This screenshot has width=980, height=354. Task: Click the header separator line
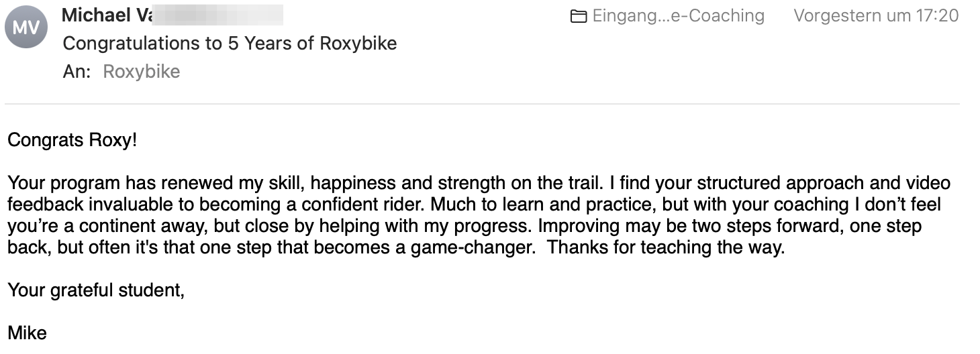tap(482, 104)
